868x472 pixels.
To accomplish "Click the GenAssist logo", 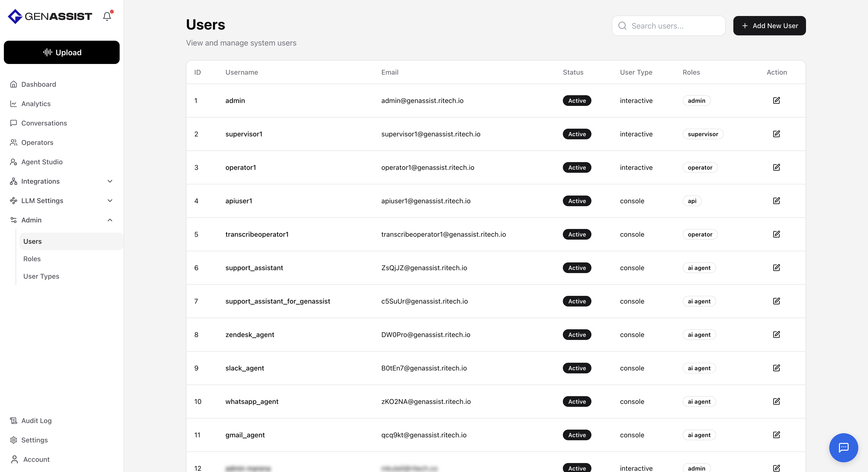I will (50, 16).
